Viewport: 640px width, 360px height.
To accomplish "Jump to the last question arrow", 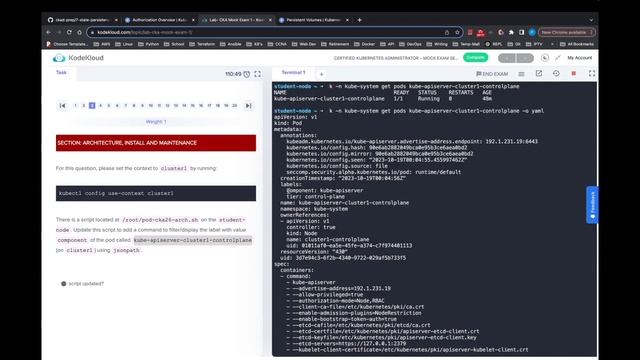I will pos(248,106).
